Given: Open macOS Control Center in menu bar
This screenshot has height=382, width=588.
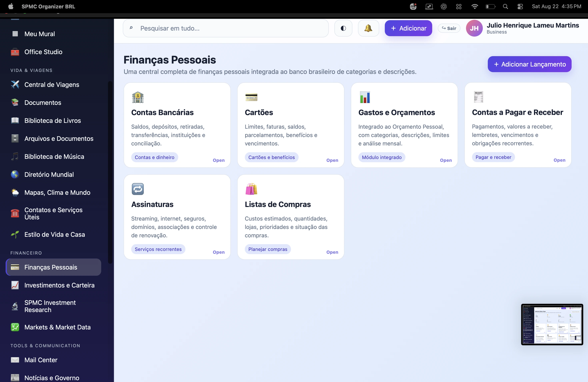Looking at the screenshot, I should pos(520,7).
